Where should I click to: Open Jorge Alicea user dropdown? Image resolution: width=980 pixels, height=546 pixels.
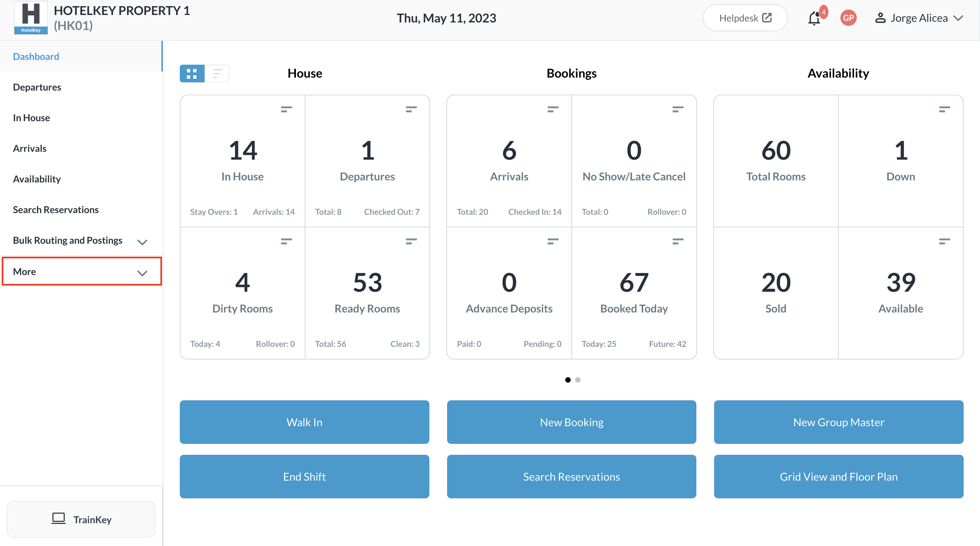click(919, 18)
